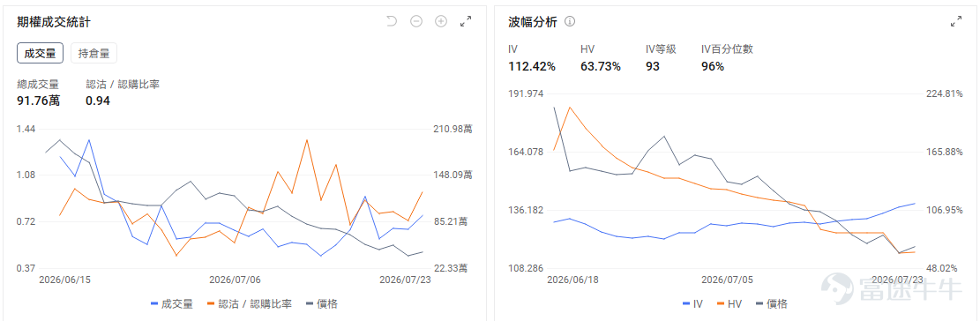Click the 2026/07/23 label in 期權成交統計
The image size is (980, 321).
[406, 280]
